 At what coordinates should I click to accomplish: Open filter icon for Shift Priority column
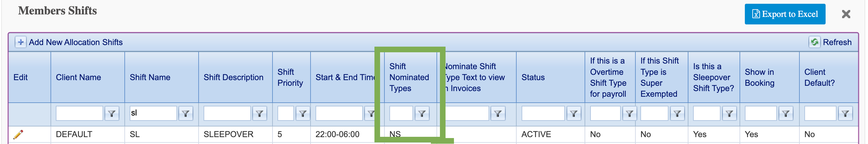(303, 114)
